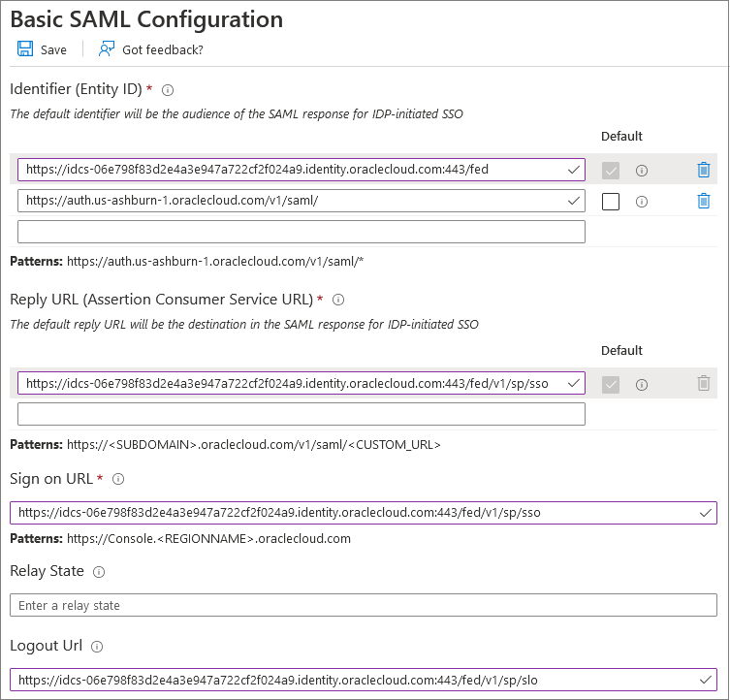
Task: Click the Sign on URL input field
Action: 364,513
